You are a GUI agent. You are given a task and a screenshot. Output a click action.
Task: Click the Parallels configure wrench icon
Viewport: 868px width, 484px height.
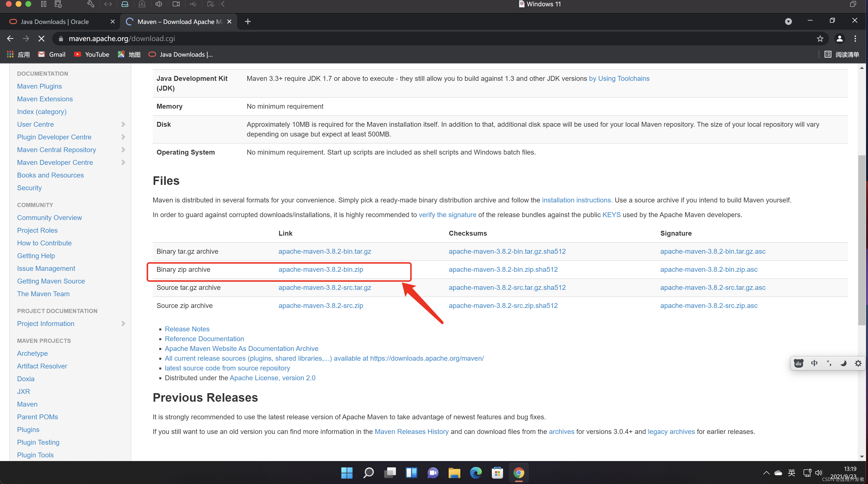(91, 4)
